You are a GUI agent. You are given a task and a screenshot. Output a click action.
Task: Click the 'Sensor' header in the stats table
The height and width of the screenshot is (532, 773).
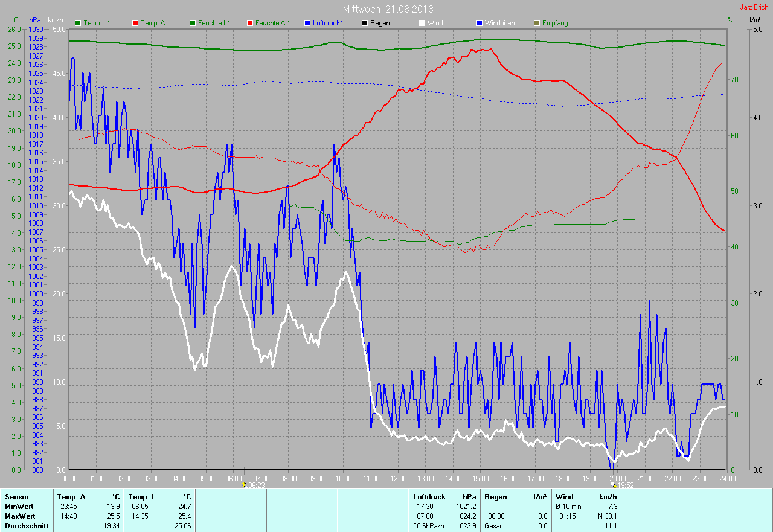[16, 497]
